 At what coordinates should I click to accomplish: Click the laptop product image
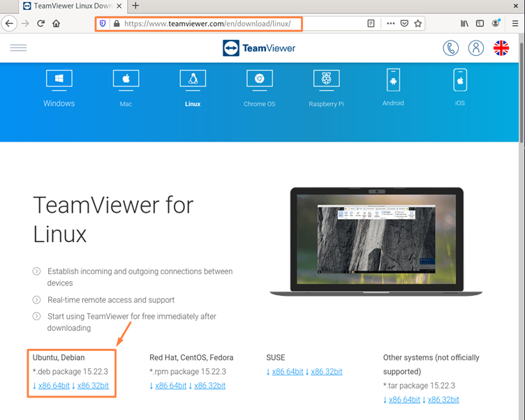point(376,241)
